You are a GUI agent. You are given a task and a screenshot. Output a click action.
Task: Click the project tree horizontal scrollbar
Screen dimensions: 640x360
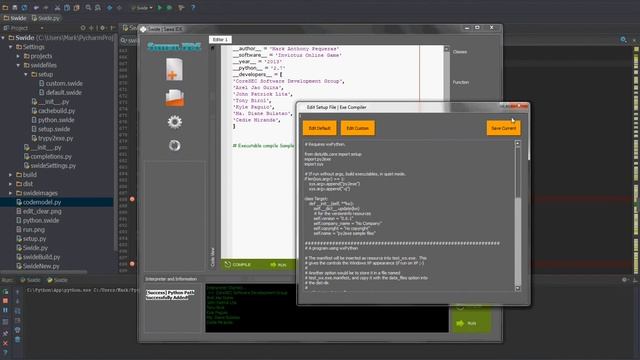tap(44, 271)
